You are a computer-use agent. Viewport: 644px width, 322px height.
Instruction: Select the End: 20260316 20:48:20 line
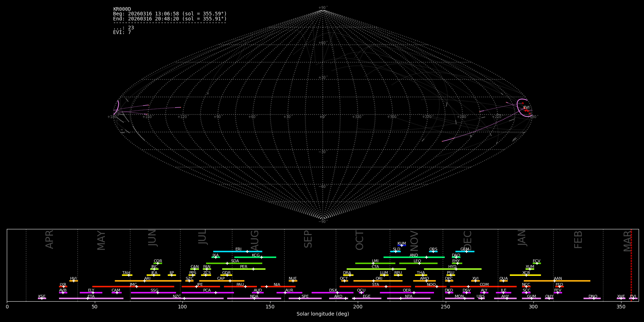(170, 19)
